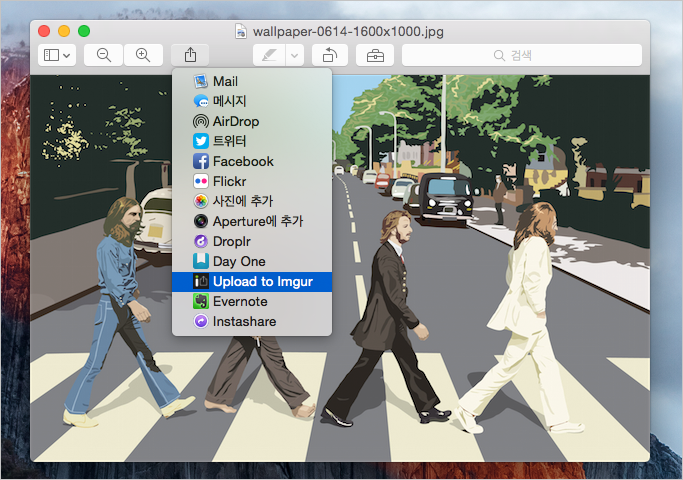Close the Preview window with red button
683x480 pixels.
point(44,31)
